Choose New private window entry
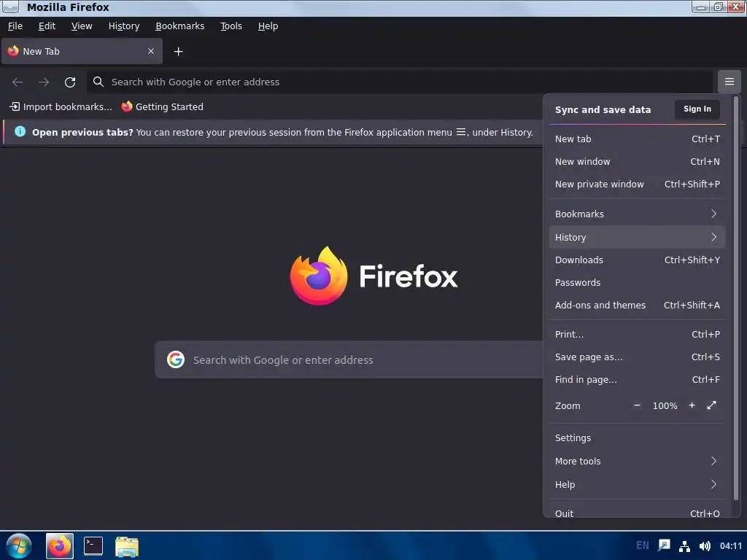 click(637, 184)
